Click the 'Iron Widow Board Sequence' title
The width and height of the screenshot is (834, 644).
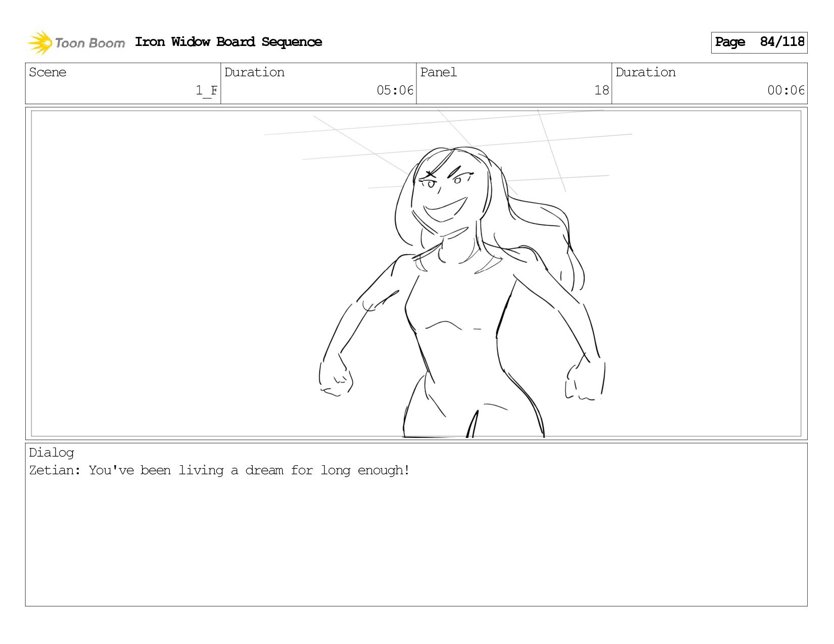pyautogui.click(x=228, y=42)
